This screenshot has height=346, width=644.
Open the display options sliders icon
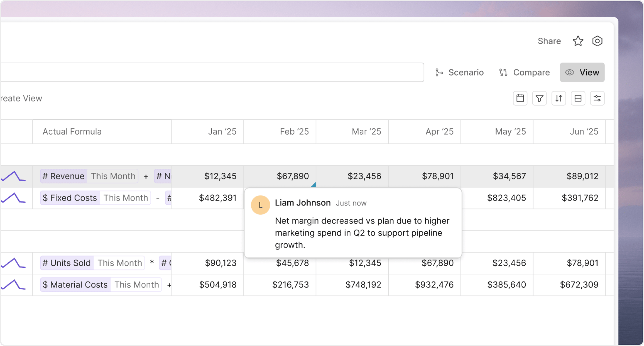[597, 98]
